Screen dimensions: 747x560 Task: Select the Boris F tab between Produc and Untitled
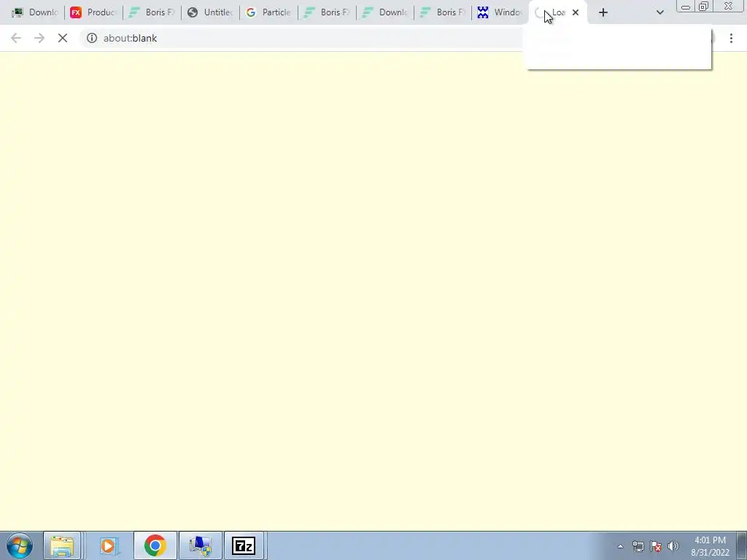point(152,12)
